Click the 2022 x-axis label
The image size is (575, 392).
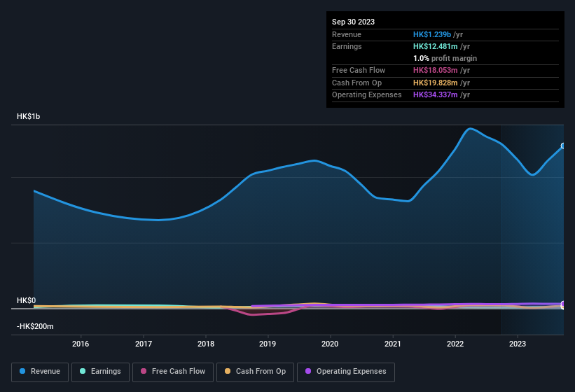coord(455,344)
